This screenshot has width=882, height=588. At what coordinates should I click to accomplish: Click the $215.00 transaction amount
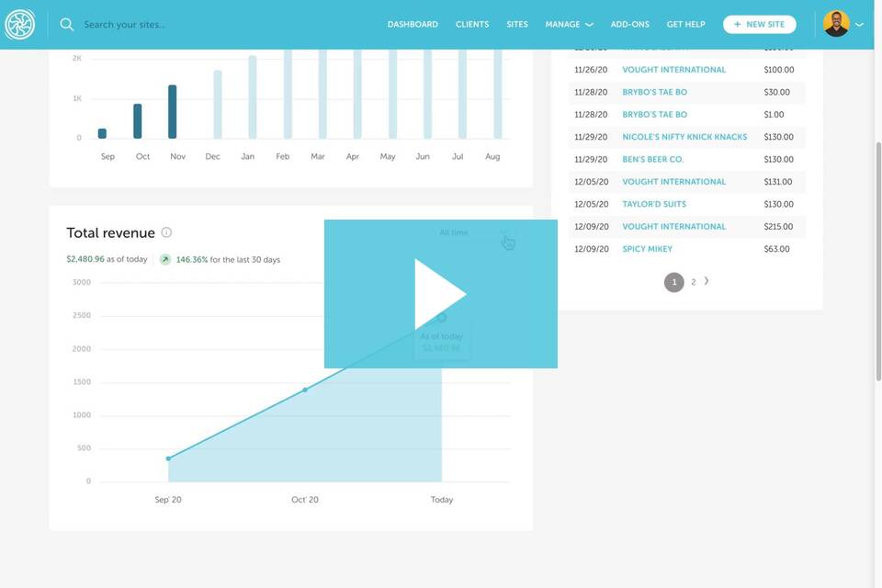778,227
